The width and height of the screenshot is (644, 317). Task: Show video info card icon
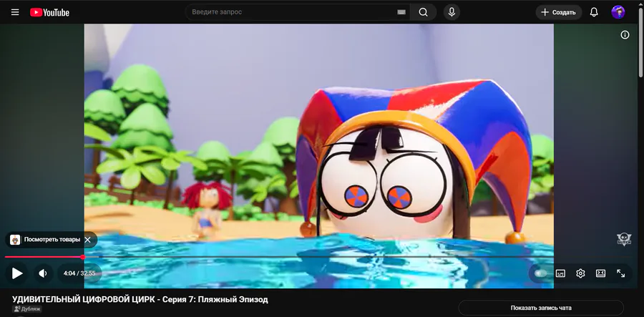pos(625,35)
